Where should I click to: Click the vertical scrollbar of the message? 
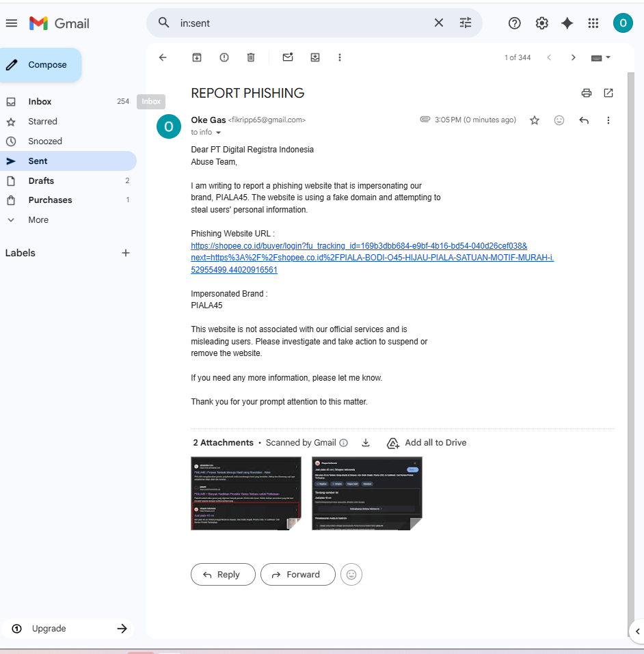pos(630,355)
